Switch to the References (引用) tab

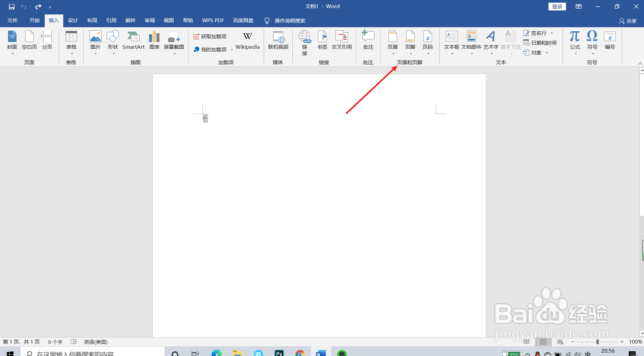tap(111, 21)
